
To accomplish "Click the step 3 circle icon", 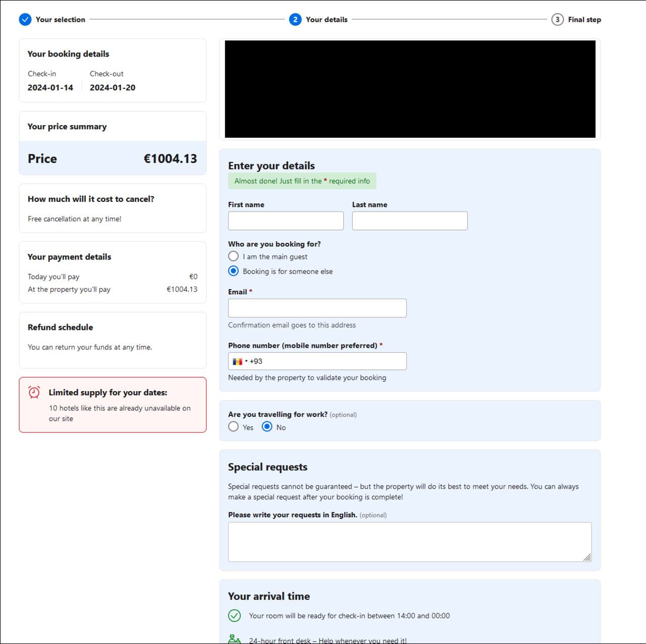I will (557, 20).
